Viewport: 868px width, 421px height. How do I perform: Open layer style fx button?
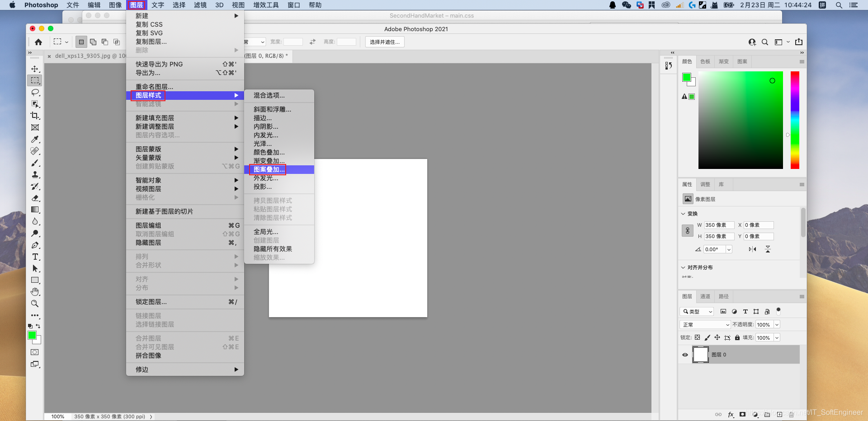731,415
